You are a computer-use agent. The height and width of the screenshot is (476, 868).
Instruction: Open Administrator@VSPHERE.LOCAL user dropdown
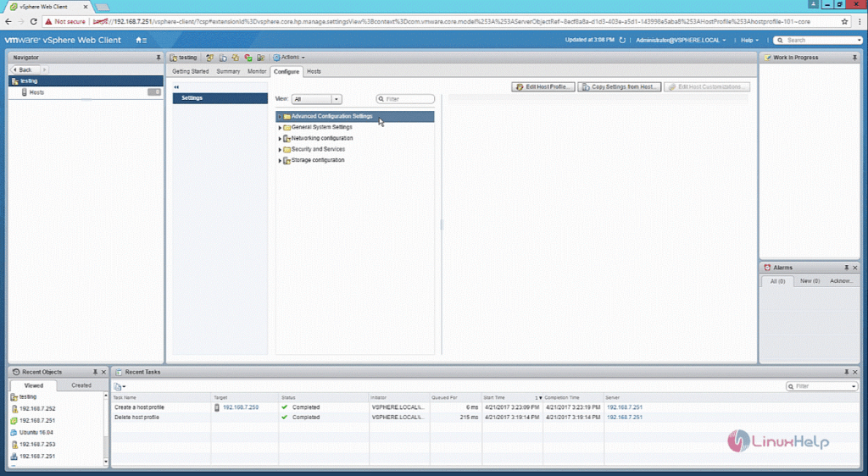[681, 41]
